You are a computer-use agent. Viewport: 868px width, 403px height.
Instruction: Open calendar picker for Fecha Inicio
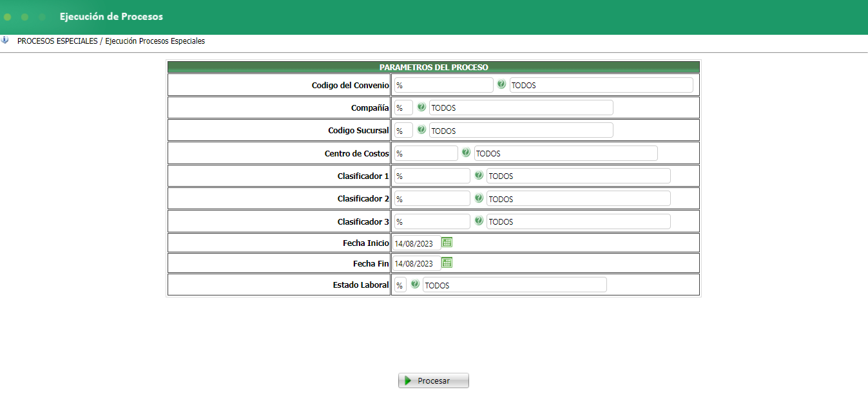[x=447, y=242]
